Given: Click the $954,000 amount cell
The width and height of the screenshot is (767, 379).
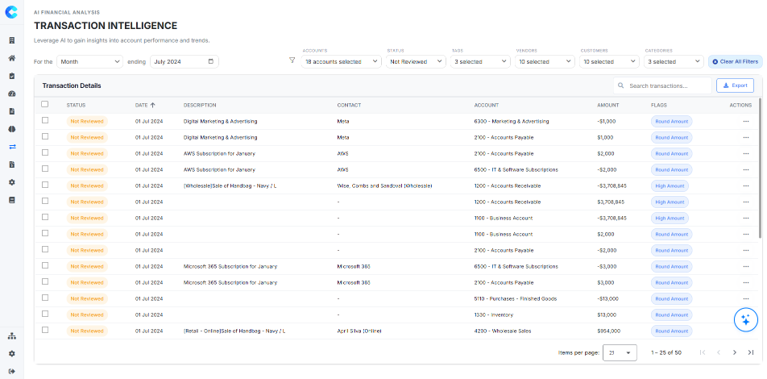Looking at the screenshot, I should (x=609, y=331).
